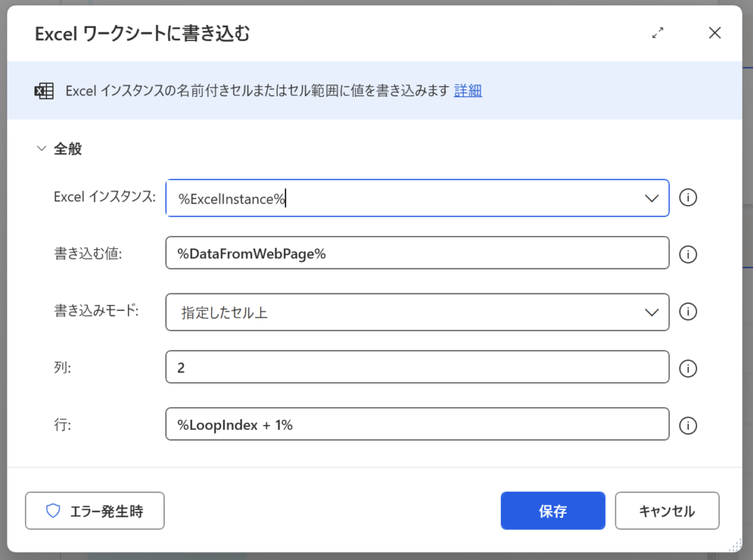Show info for 書き込む値

(688, 254)
